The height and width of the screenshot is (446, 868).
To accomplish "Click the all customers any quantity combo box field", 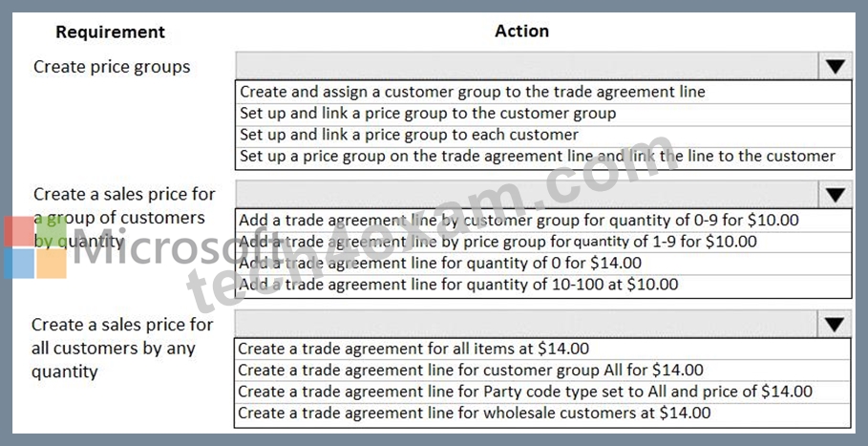I will (526, 325).
